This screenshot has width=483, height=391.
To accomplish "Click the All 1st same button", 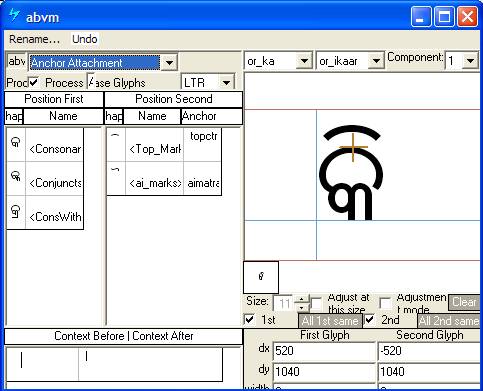I will coord(330,321).
